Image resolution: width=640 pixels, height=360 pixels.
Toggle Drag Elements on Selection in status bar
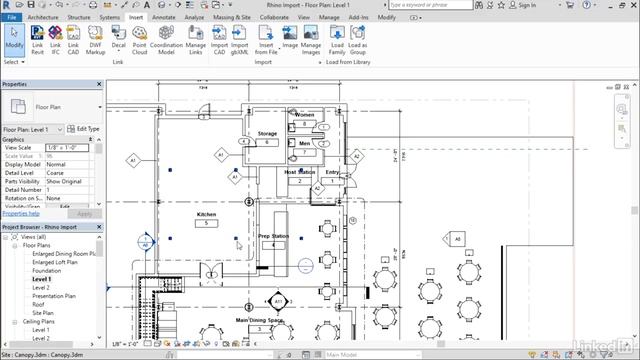click(580, 355)
